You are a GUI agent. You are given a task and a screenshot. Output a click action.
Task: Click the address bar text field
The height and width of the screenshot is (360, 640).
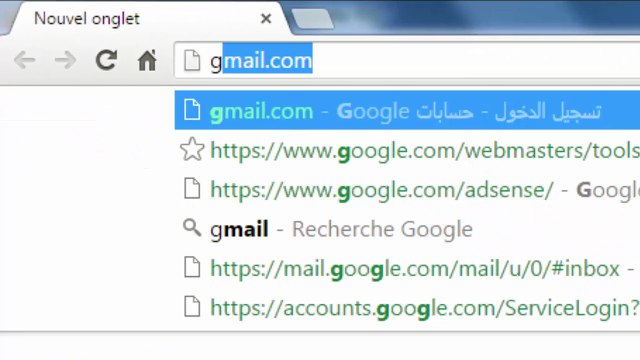408,60
